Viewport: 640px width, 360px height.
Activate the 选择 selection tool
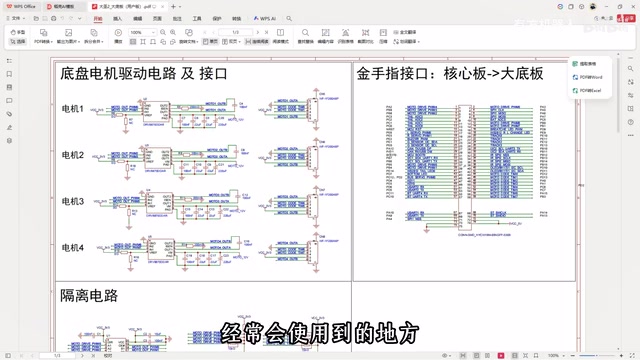[x=18, y=42]
